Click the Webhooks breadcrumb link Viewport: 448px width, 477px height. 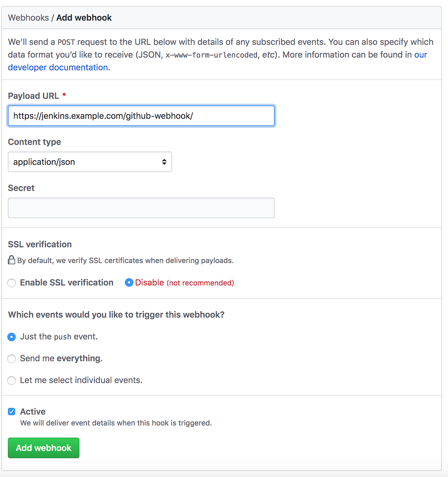pyautogui.click(x=28, y=18)
